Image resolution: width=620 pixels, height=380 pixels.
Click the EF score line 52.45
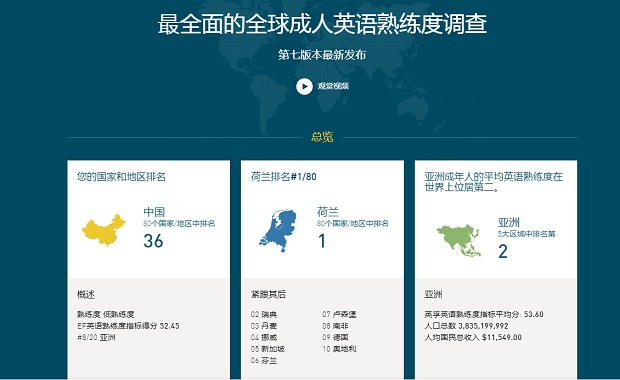click(128, 326)
